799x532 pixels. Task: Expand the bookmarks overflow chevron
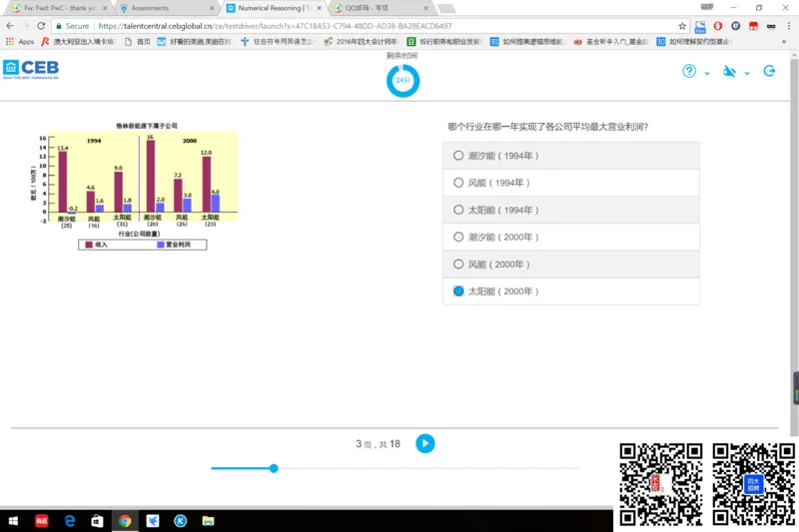click(784, 42)
